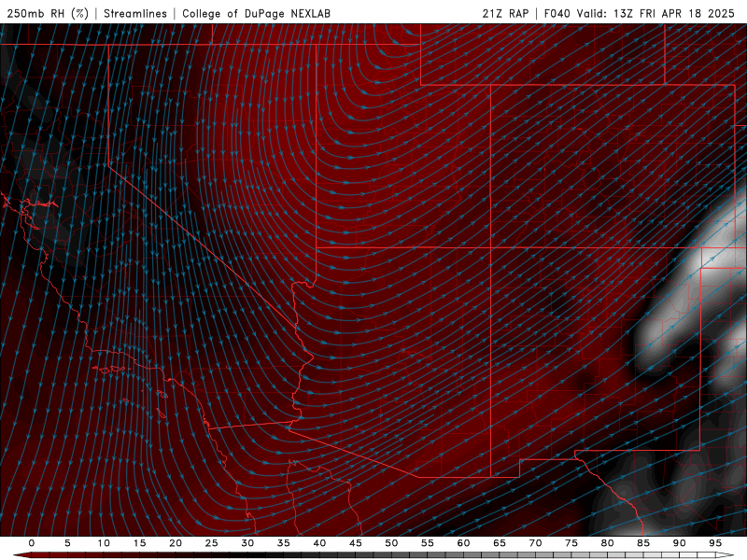The image size is (747, 560).
Task: Click the 50 label on RH scale
Action: 391,543
